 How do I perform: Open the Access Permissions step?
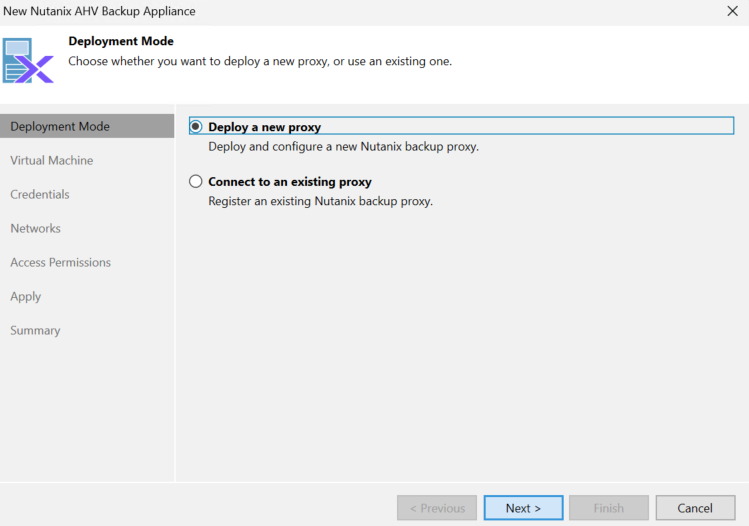click(x=60, y=262)
